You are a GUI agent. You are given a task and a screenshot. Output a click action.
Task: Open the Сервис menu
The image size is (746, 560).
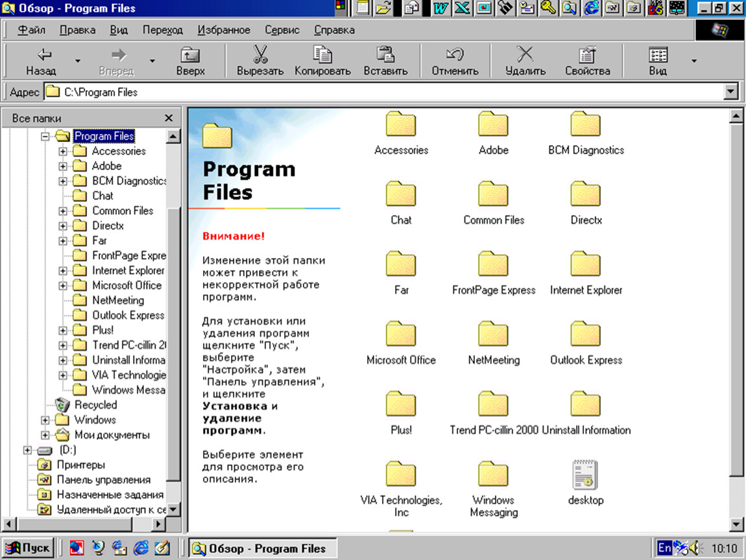[282, 30]
